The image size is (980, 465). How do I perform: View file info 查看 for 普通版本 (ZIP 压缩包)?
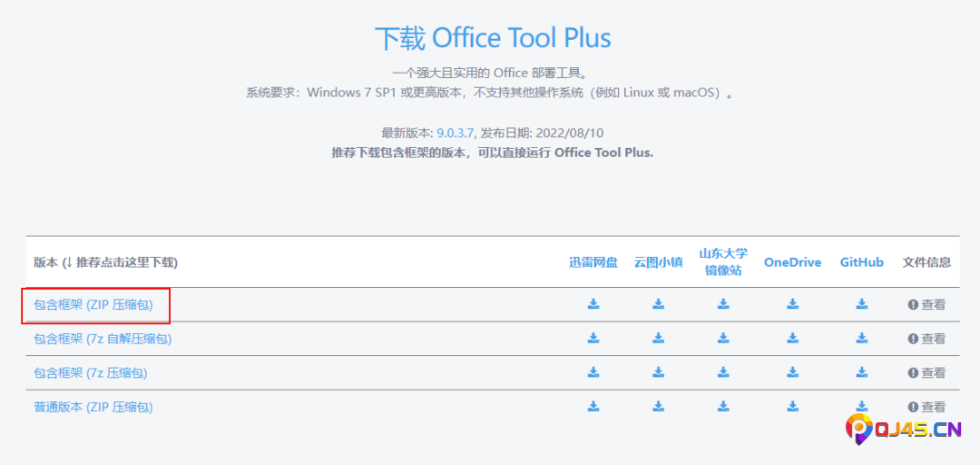[926, 407]
